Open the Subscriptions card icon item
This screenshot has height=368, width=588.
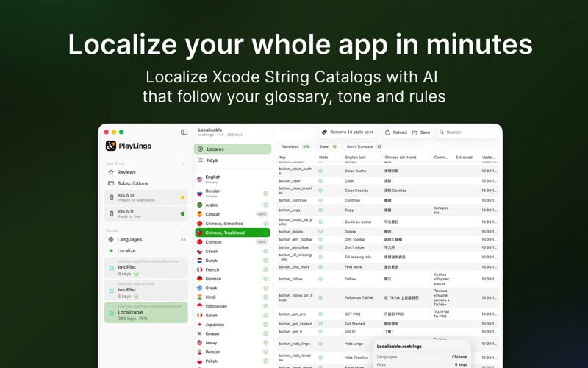[x=111, y=183]
